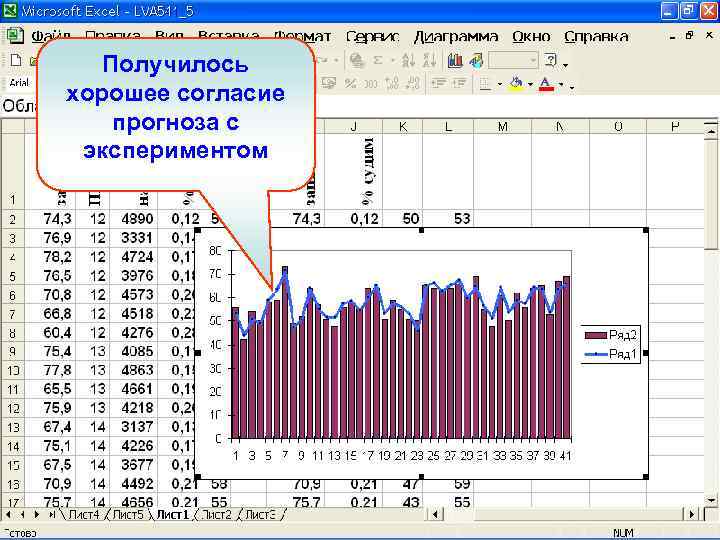Open the Chart Wizard tool
The image size is (720, 540).
455,60
